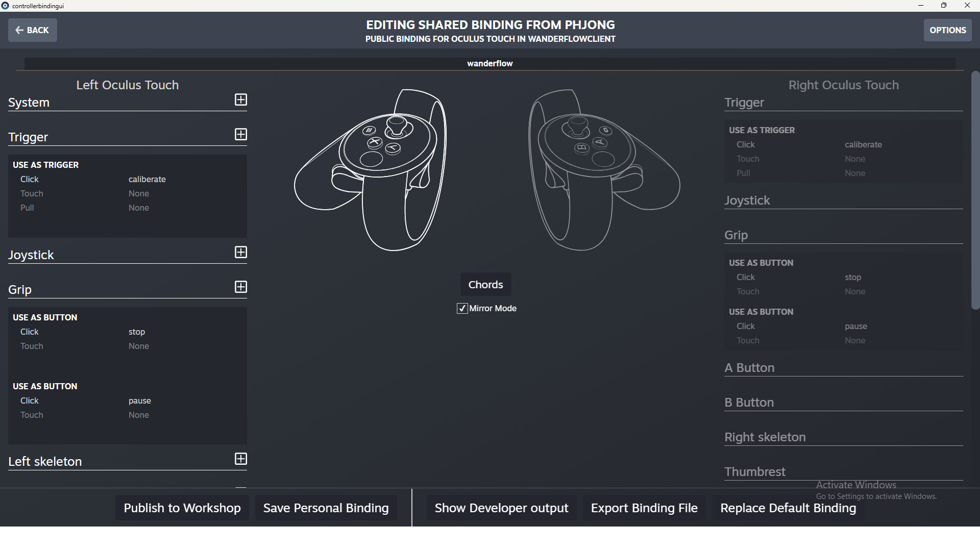Viewport: 980px width, 551px height.
Task: Add a new Joystick binding with plus icon
Action: coord(240,253)
